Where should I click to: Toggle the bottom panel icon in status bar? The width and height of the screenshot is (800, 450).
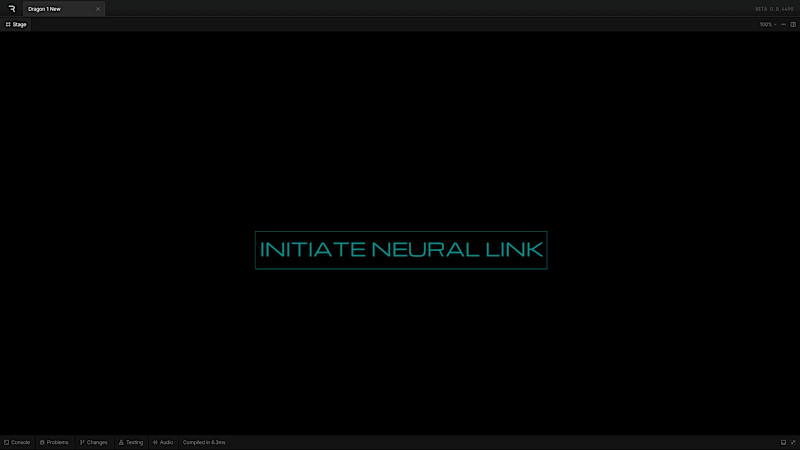[x=783, y=442]
